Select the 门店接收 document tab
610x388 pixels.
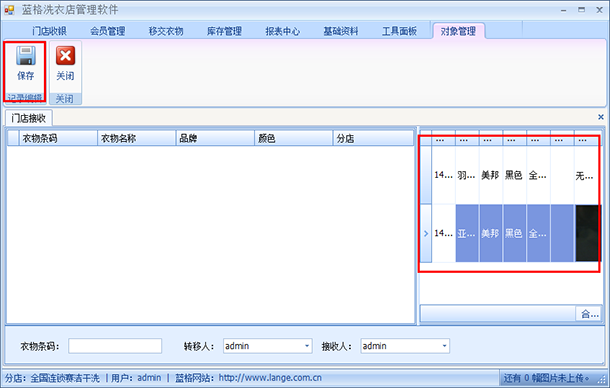28,118
